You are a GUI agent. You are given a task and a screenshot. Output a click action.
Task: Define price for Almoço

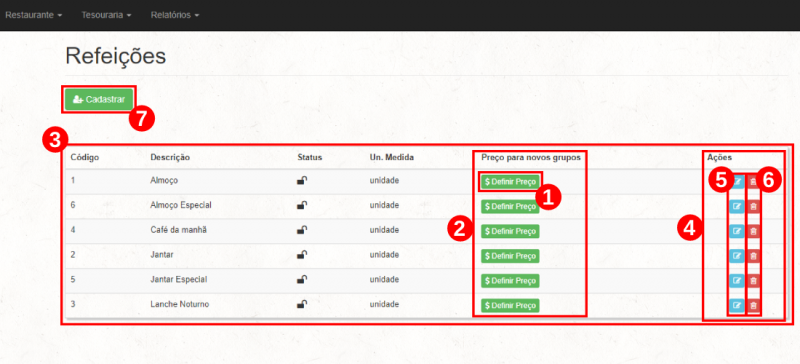[510, 181]
